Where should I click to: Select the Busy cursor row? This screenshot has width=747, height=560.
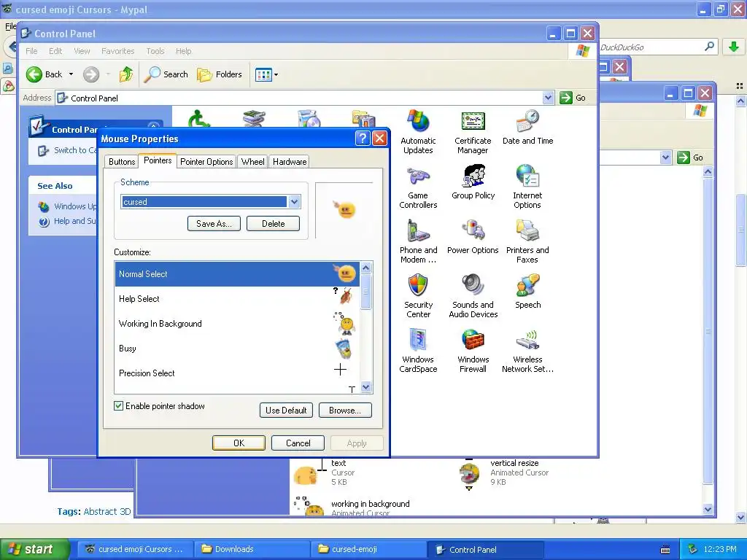(x=237, y=348)
